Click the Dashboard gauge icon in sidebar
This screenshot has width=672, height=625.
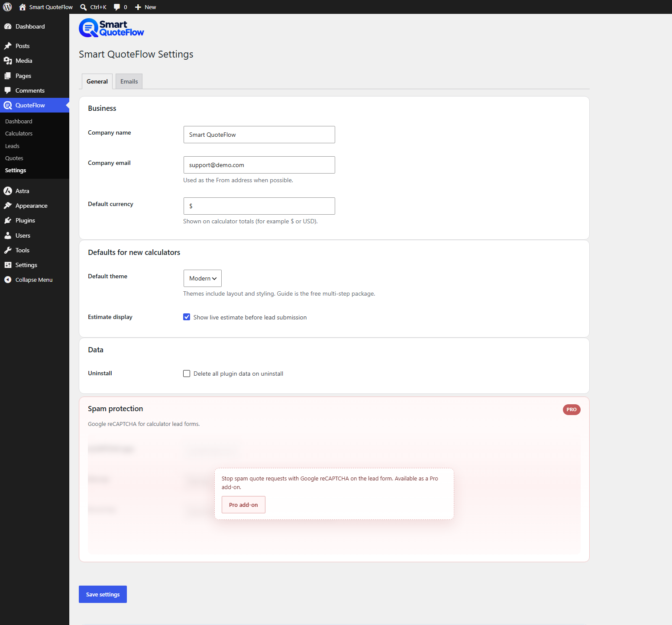coord(8,26)
